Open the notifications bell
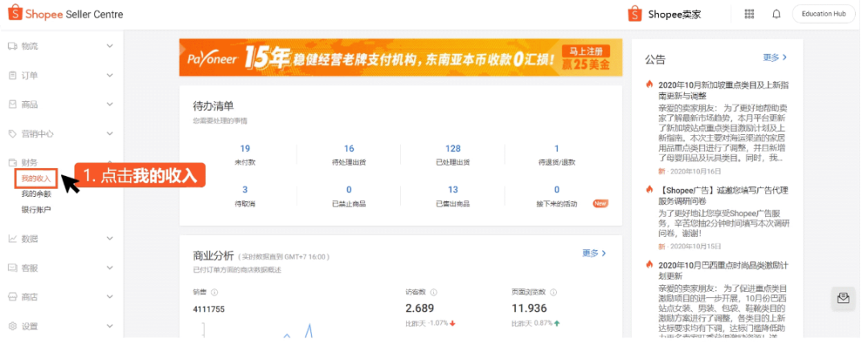Screen dimensions: 868x352 776,14
